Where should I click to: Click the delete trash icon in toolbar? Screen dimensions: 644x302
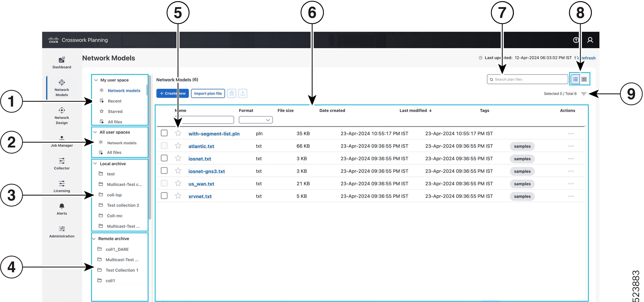[232, 94]
